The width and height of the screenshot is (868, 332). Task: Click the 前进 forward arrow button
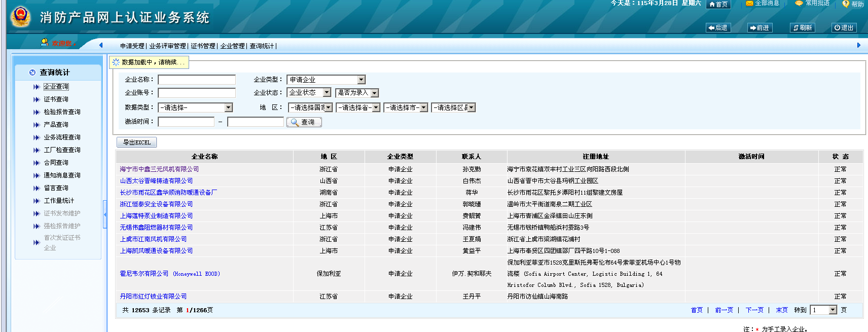coord(760,28)
